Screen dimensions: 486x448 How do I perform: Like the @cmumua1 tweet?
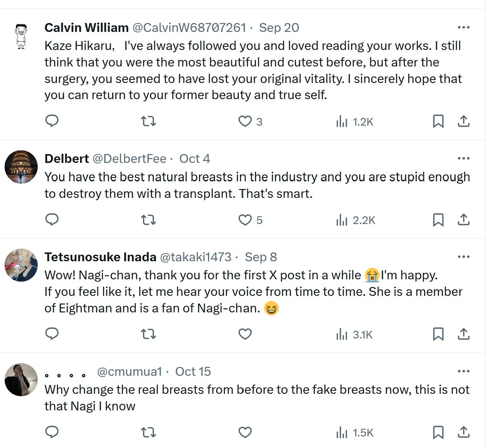pos(245,433)
